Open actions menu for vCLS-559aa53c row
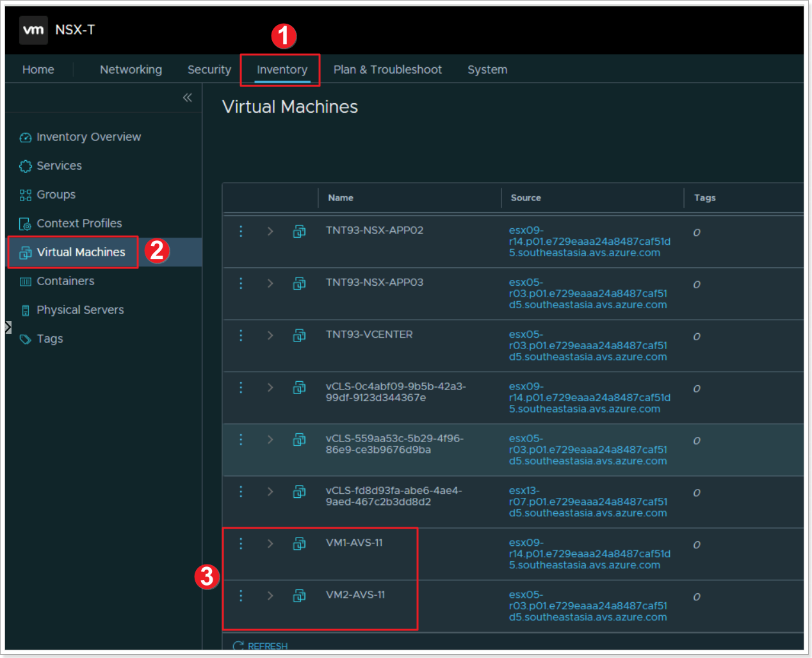This screenshot has width=812, height=658. (241, 440)
